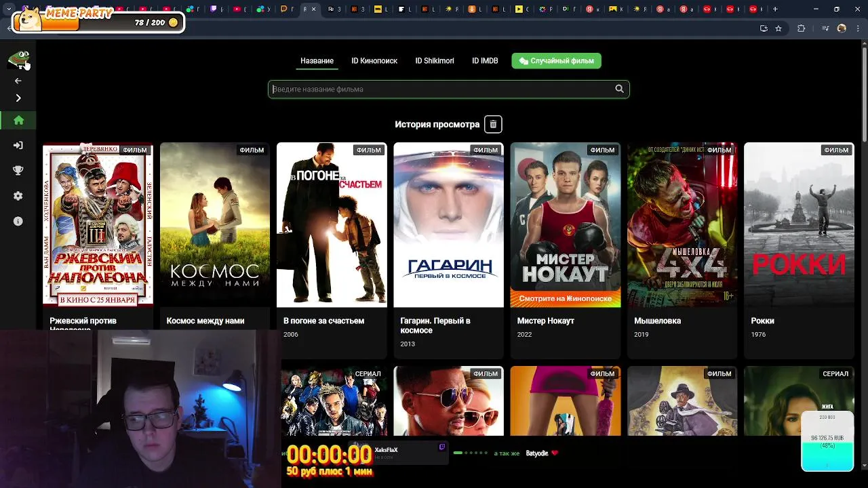
Task: Open Ржевский против Наполеона poster
Action: (98, 225)
